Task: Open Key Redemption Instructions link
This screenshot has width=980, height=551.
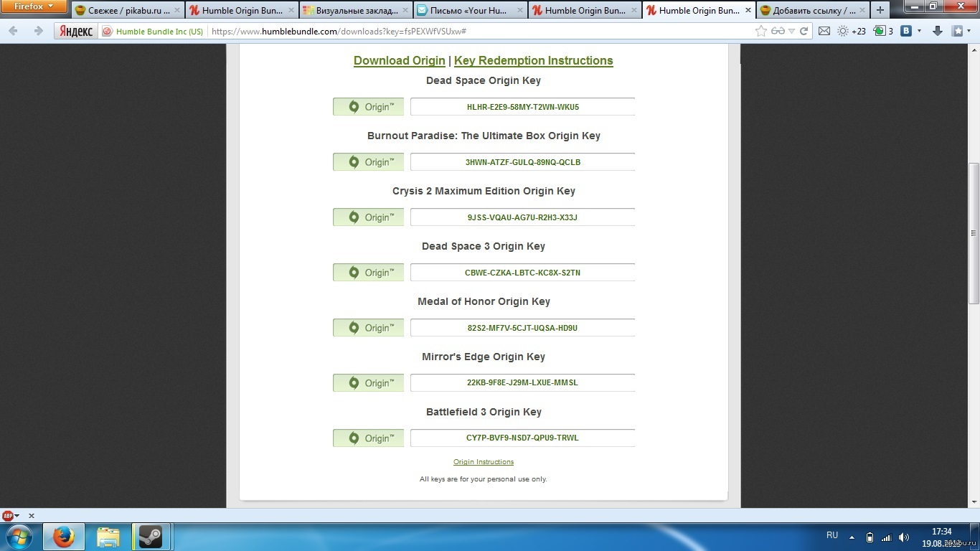Action: click(534, 60)
